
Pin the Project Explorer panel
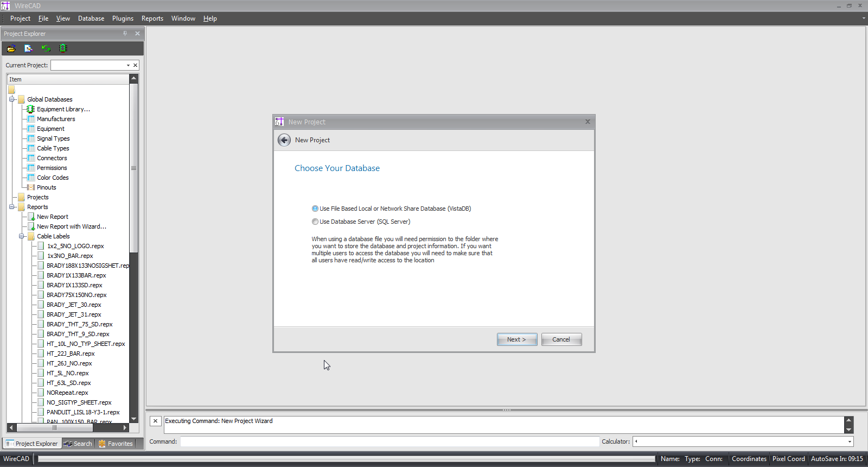[x=125, y=34]
